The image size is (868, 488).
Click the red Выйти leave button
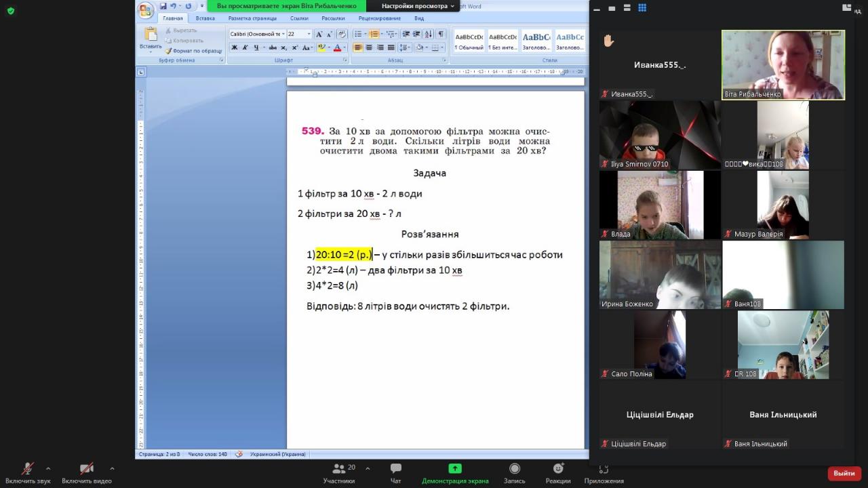tap(844, 473)
